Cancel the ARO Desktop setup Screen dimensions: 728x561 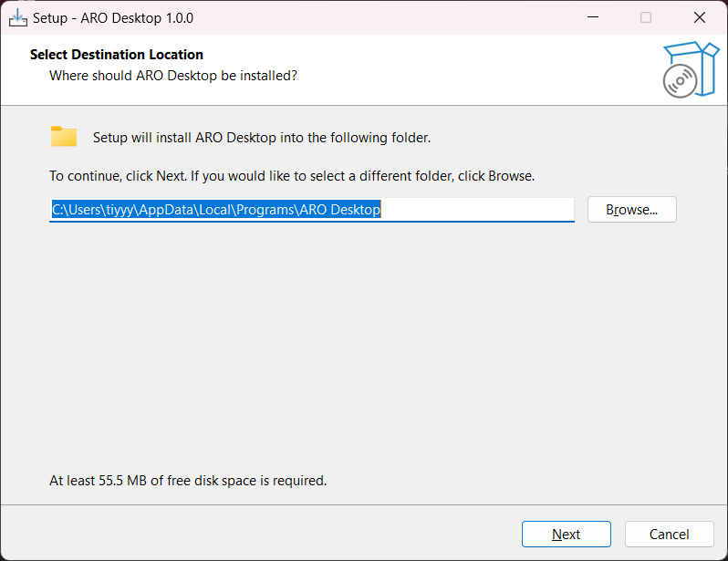[669, 534]
